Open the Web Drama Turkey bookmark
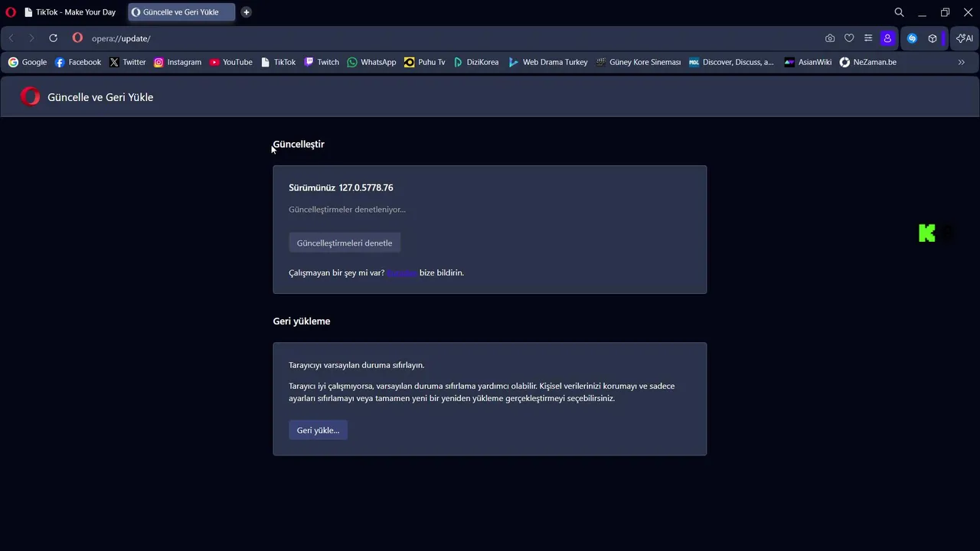The height and width of the screenshot is (551, 980). pos(548,62)
